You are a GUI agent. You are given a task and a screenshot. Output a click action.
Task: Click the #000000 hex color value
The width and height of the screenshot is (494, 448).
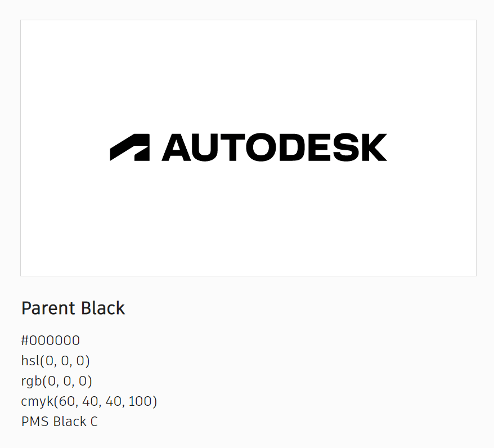click(x=51, y=341)
